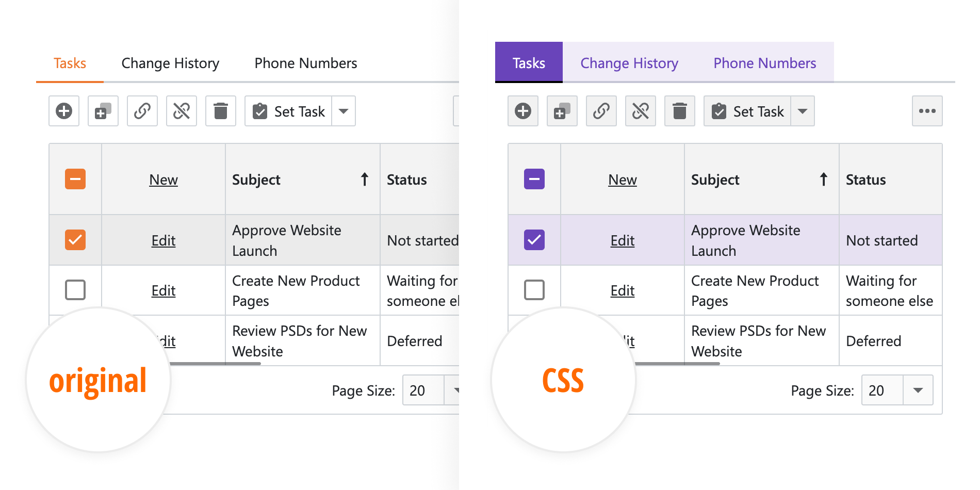Uncheck purple checkbox for Approve Website Launch row
The image size is (980, 490).
[x=534, y=240]
